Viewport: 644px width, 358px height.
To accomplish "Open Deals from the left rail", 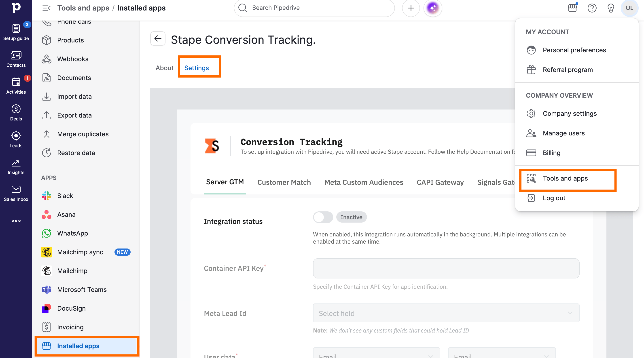I will click(16, 113).
